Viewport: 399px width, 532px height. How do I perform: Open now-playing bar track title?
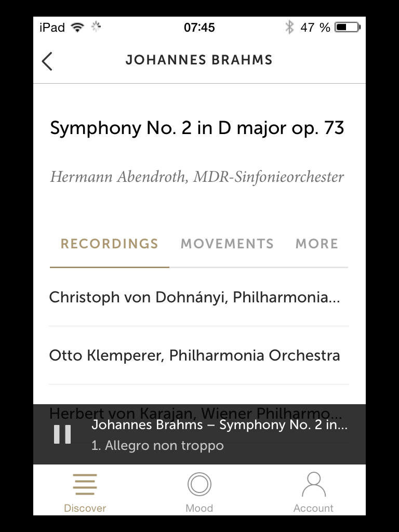pyautogui.click(x=220, y=425)
